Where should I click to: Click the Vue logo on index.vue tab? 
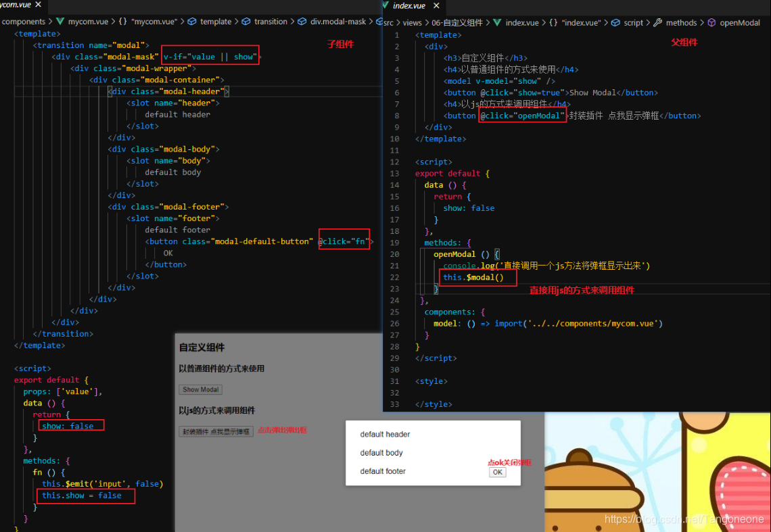tap(386, 5)
